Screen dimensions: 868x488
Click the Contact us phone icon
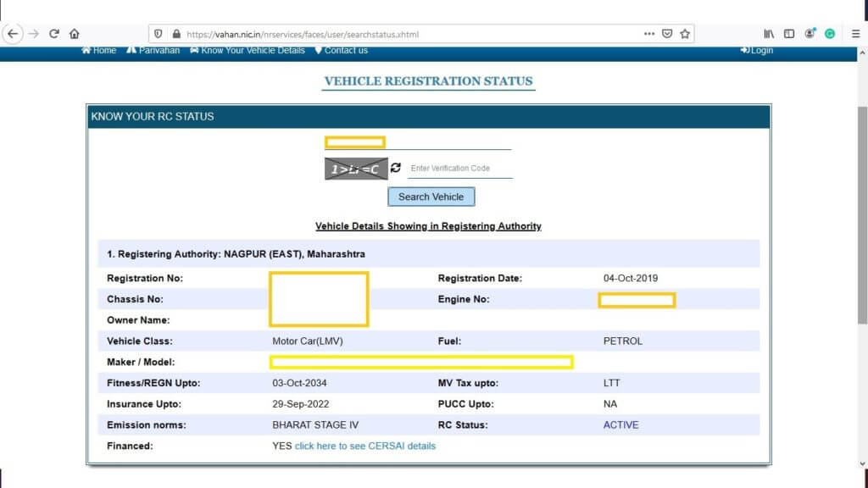point(319,50)
